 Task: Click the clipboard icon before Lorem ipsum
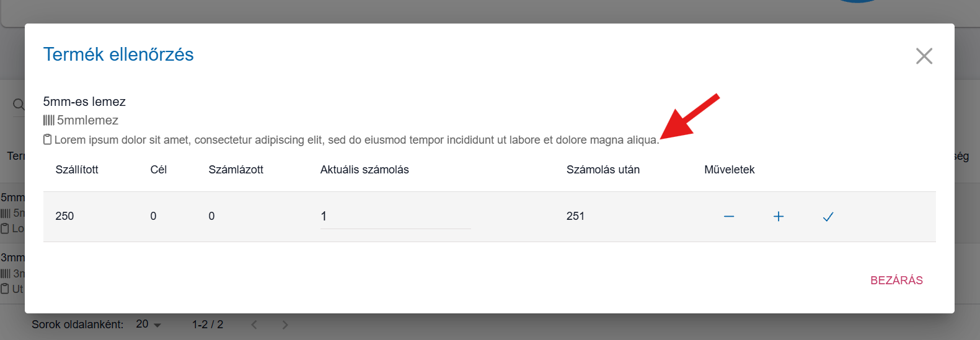tap(48, 139)
